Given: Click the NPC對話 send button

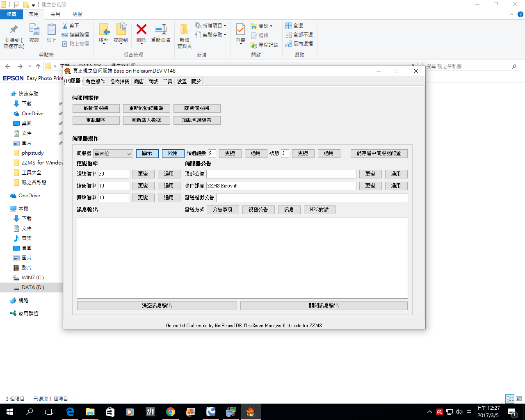Looking at the screenshot, I should coord(320,210).
